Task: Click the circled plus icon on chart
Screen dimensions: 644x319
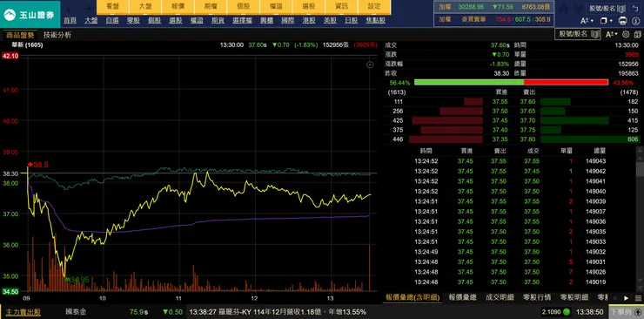Action: pyautogui.click(x=370, y=64)
